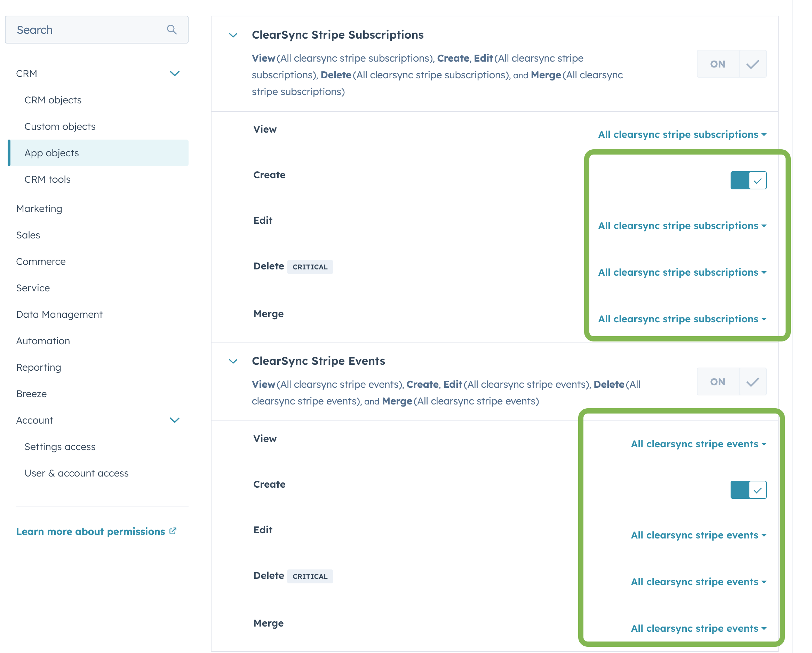Select Custom objects in sidebar

pos(60,126)
